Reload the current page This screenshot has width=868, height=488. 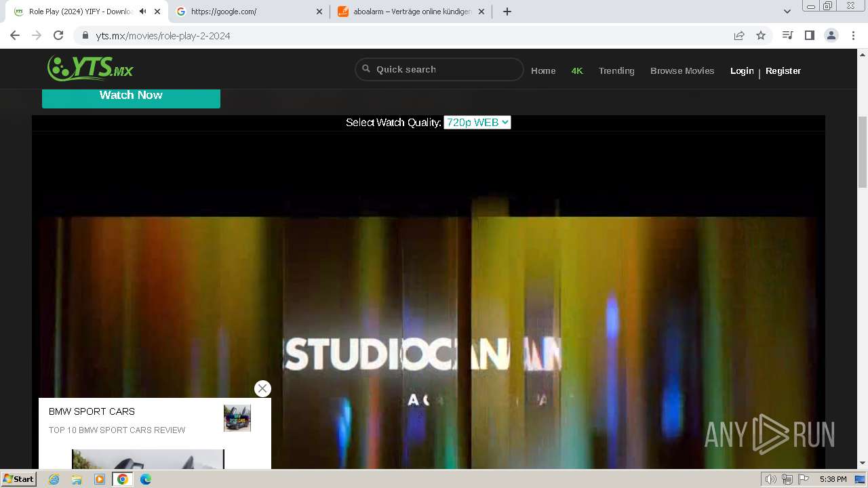tap(58, 35)
